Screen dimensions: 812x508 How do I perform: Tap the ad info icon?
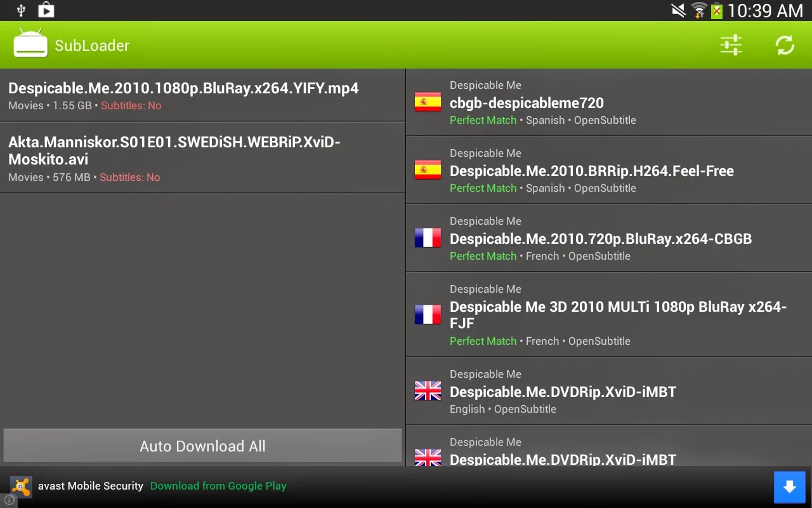9,500
